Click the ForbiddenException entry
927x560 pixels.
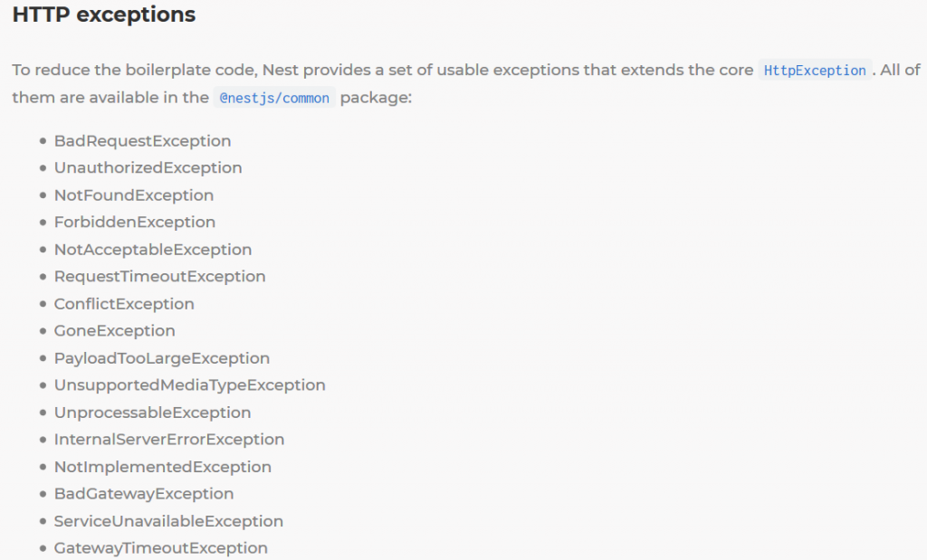(x=135, y=223)
